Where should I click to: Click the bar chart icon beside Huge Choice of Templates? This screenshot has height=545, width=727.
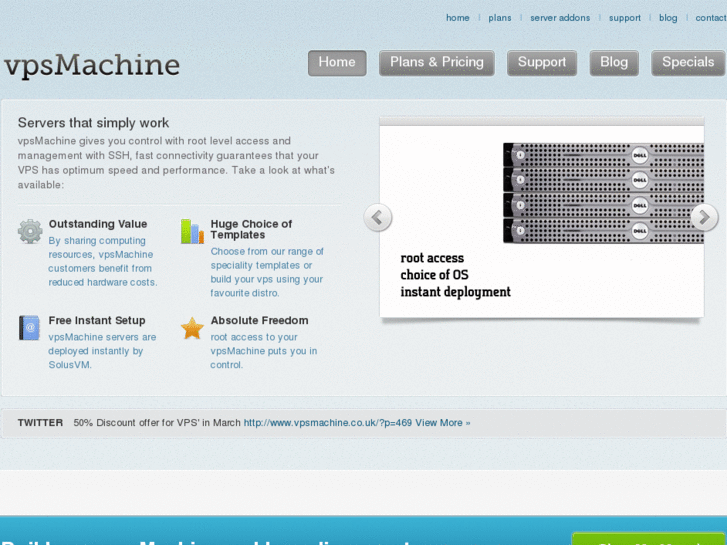(x=192, y=231)
